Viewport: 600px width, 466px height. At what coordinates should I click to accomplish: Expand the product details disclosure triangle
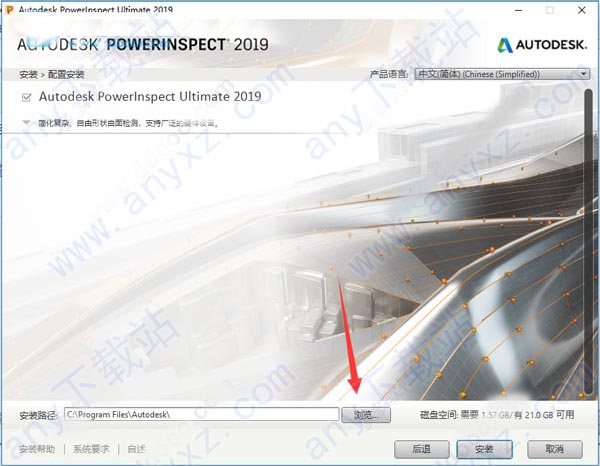click(x=26, y=123)
